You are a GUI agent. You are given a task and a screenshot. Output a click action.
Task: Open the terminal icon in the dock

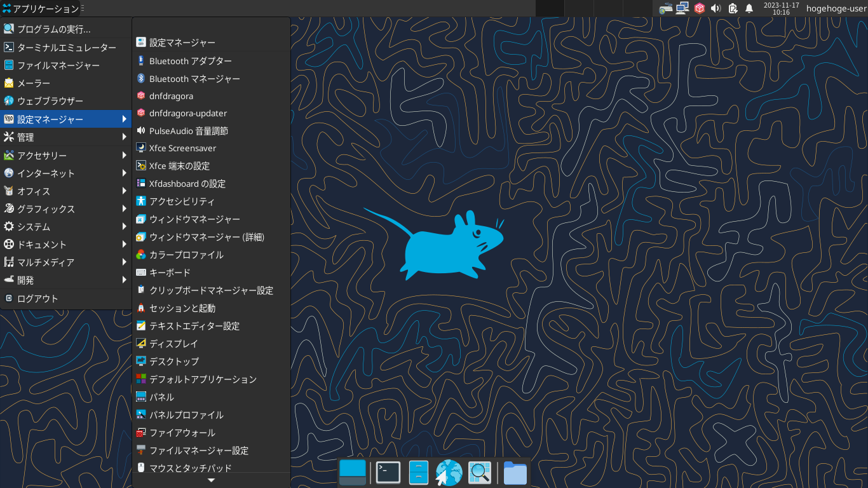pyautogui.click(x=388, y=472)
